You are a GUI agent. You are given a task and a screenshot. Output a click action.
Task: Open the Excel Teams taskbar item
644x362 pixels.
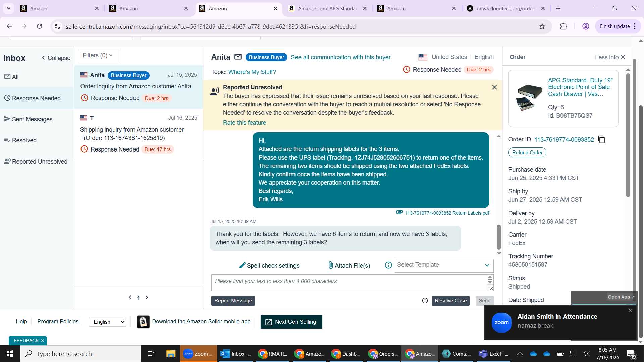point(493,354)
